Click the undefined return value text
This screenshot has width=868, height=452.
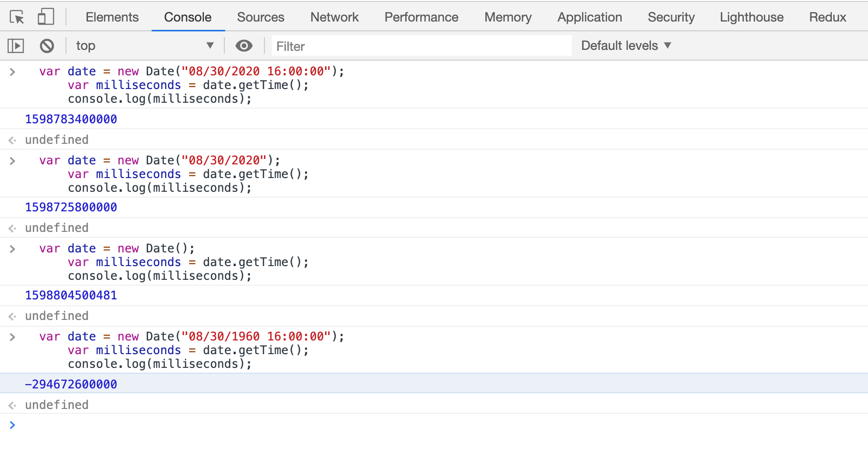57,139
